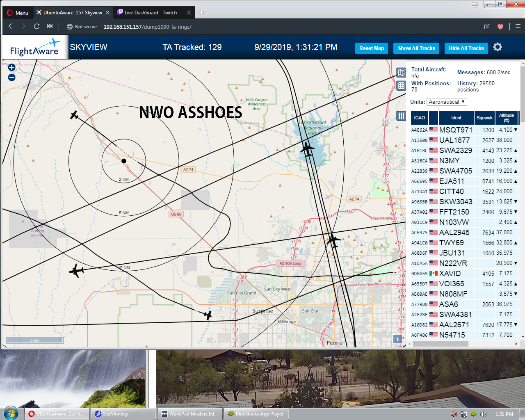Sort the table by Ident column
The height and width of the screenshot is (420, 525).
[456, 118]
